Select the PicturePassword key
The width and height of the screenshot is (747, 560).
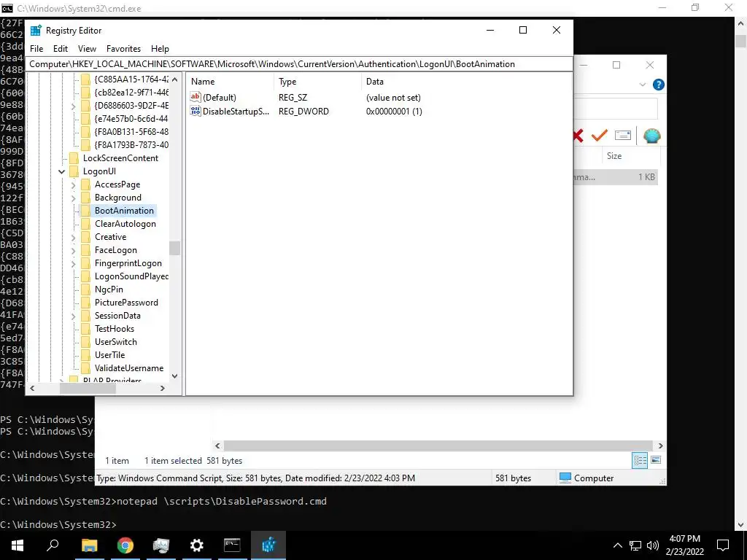pos(126,303)
